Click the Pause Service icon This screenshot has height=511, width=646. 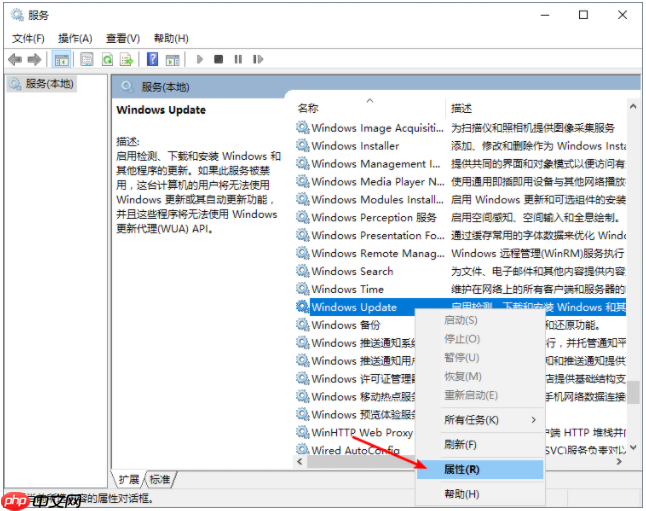(x=238, y=59)
